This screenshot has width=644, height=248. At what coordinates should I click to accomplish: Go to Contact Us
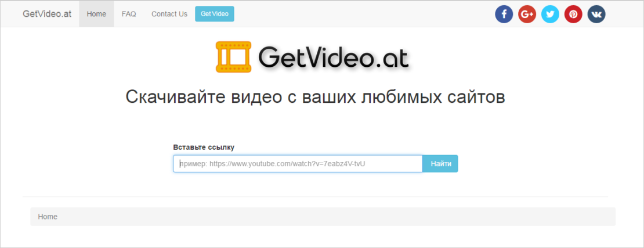[169, 14]
